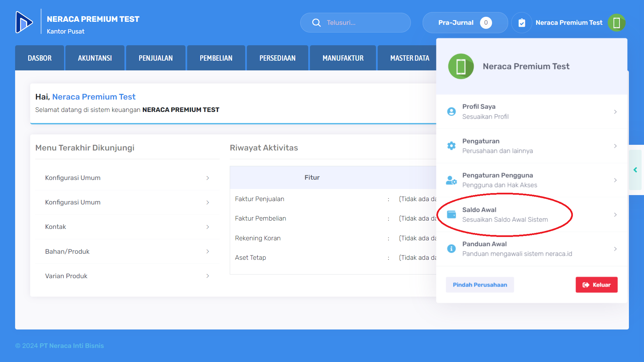644x362 pixels.
Task: Open the MANUFAKTUR menu
Action: (343, 58)
